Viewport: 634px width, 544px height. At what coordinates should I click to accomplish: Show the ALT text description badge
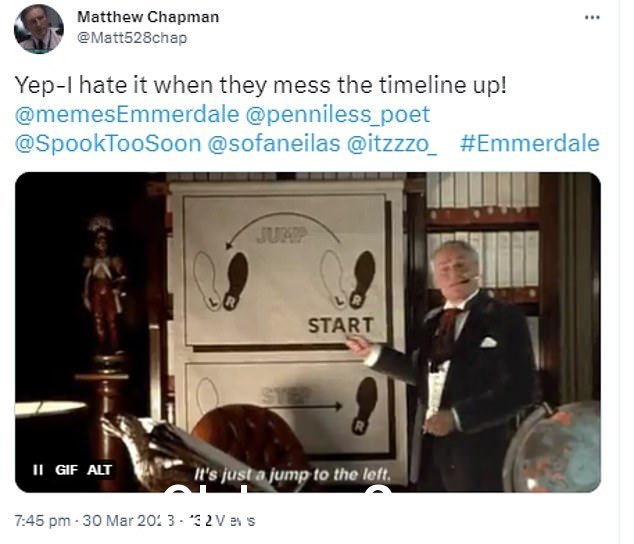[x=99, y=470]
